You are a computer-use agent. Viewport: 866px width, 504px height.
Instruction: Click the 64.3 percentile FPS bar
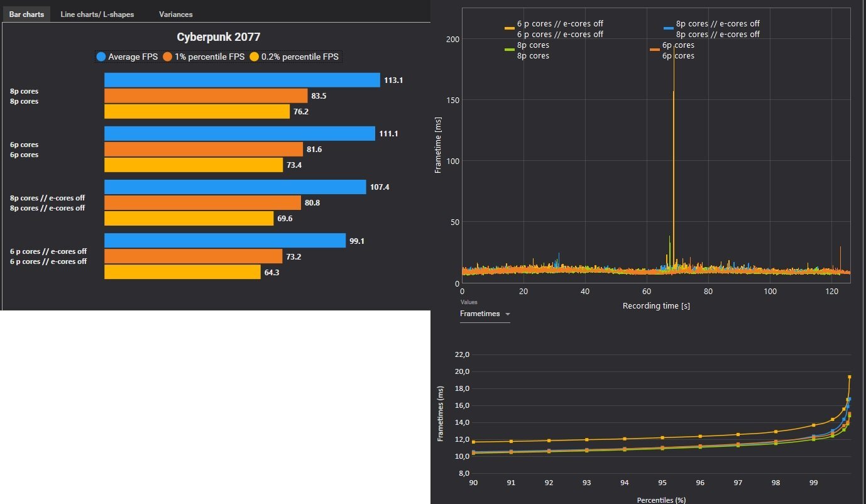pos(182,271)
